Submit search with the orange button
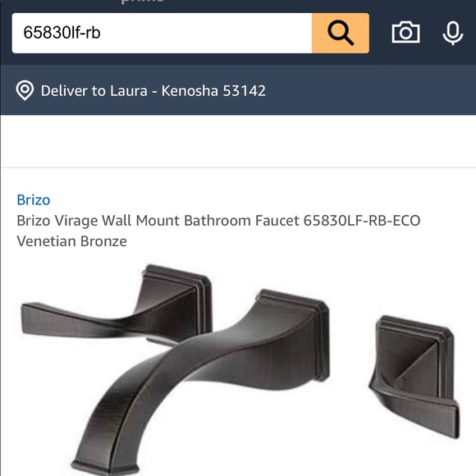This screenshot has height=476, width=476. pos(341,33)
